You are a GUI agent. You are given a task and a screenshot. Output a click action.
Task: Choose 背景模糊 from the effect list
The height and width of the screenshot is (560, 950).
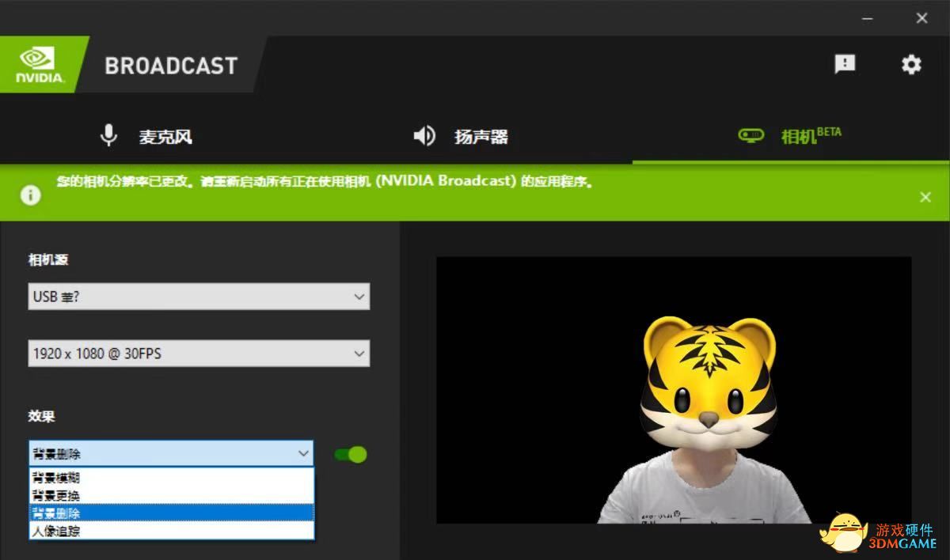coord(171,478)
